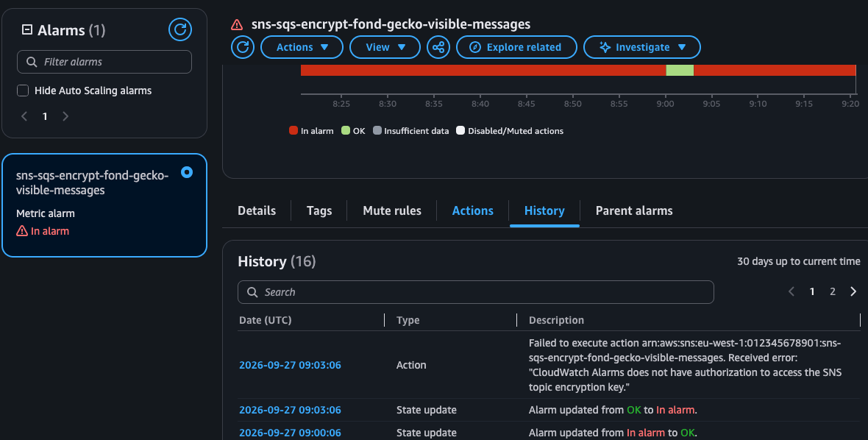Image resolution: width=868 pixels, height=440 pixels.
Task: Switch to the Mute rules tab
Action: [392, 211]
